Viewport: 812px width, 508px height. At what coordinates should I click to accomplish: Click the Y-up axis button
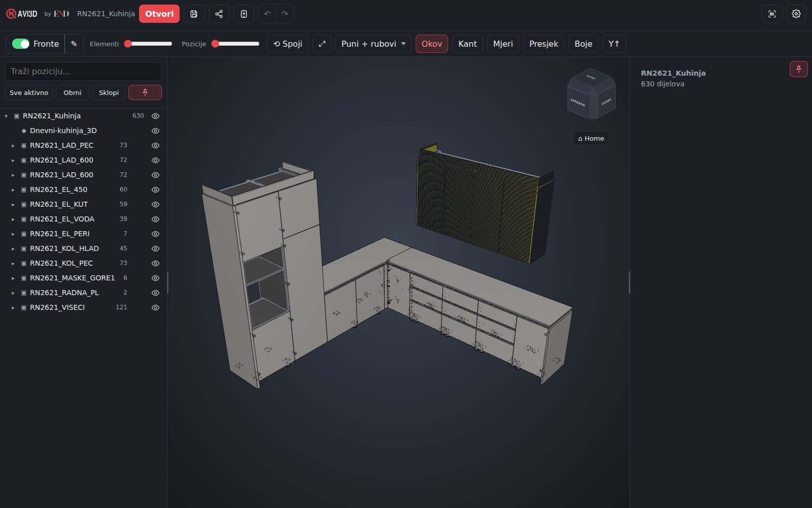pos(614,44)
